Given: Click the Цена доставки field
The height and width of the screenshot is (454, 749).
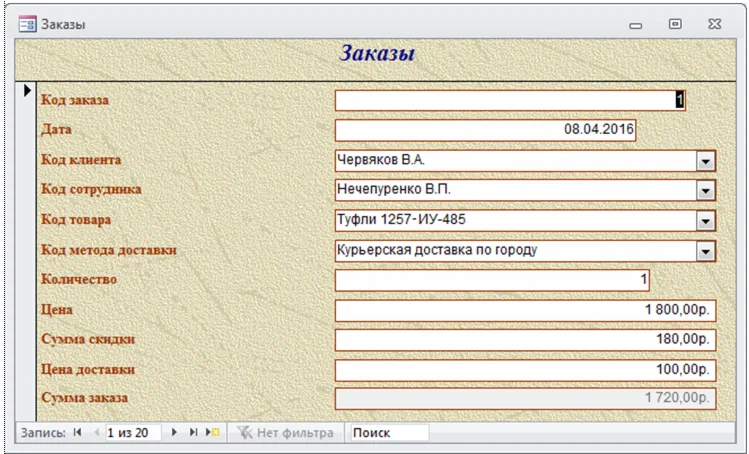Looking at the screenshot, I should click(525, 370).
